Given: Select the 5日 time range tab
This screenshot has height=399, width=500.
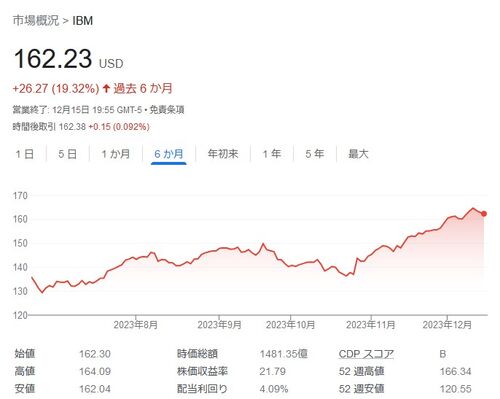Looking at the screenshot, I should point(68,154).
